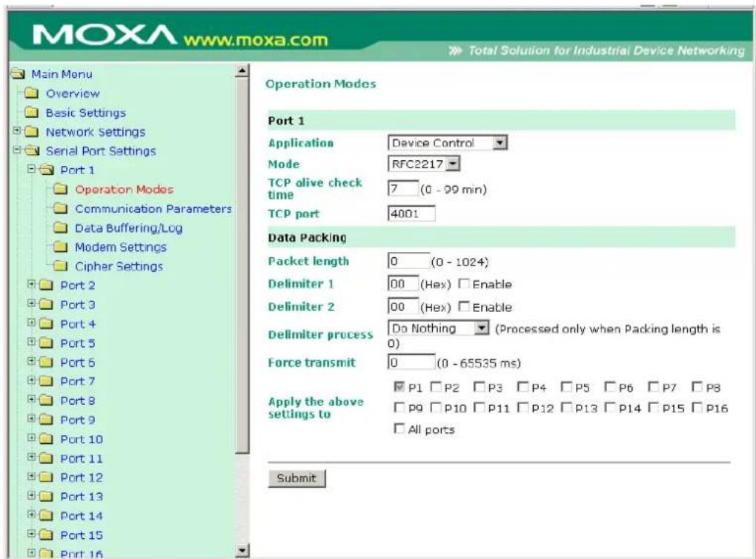Collapse the Port 1 tree node
This screenshot has width=756, height=559.
click(31, 169)
